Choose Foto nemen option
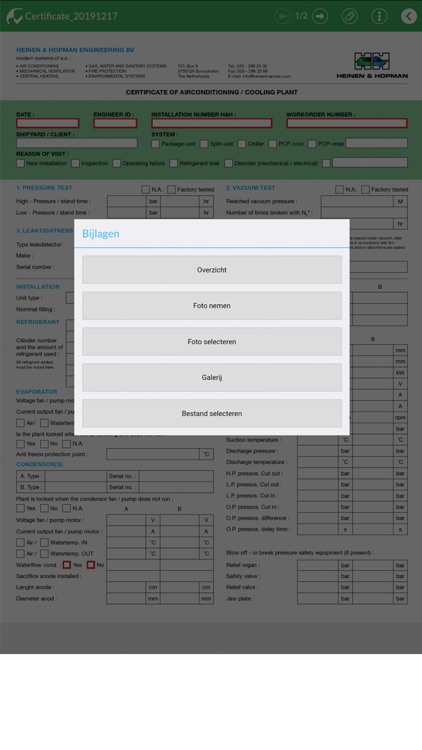The width and height of the screenshot is (422, 750). [212, 306]
